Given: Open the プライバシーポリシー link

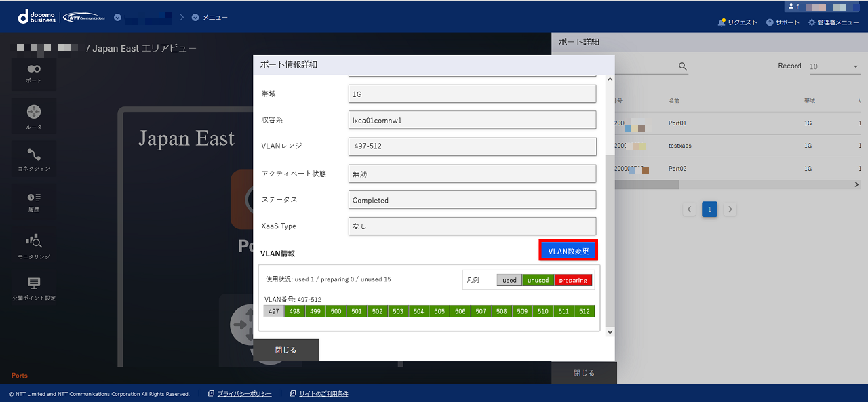Looking at the screenshot, I should point(243,394).
